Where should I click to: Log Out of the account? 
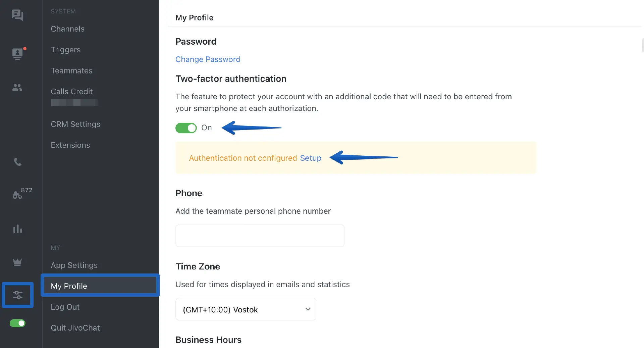[65, 307]
